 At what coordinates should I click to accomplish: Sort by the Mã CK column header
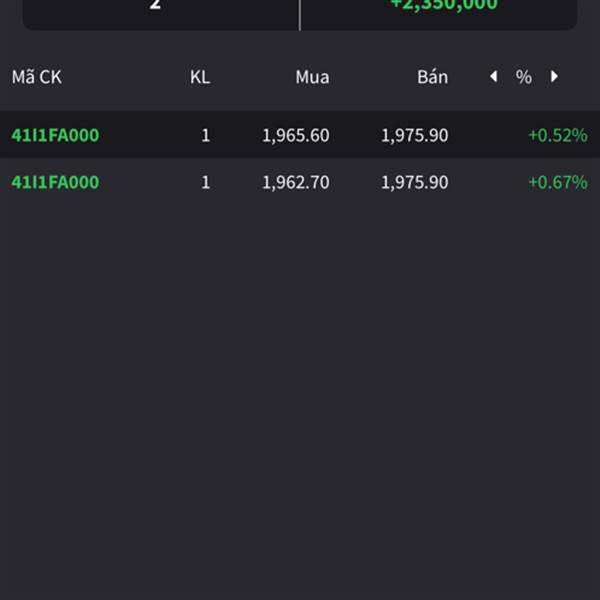[37, 77]
